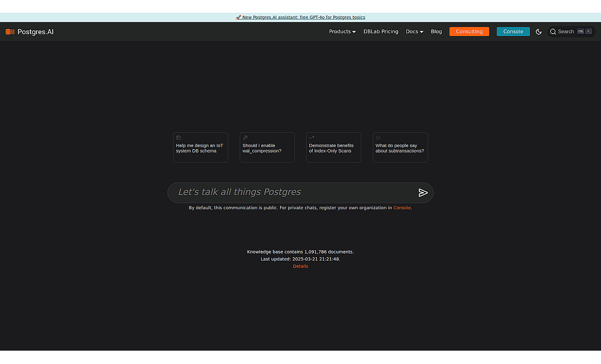Send message with the paper plane icon

(423, 193)
